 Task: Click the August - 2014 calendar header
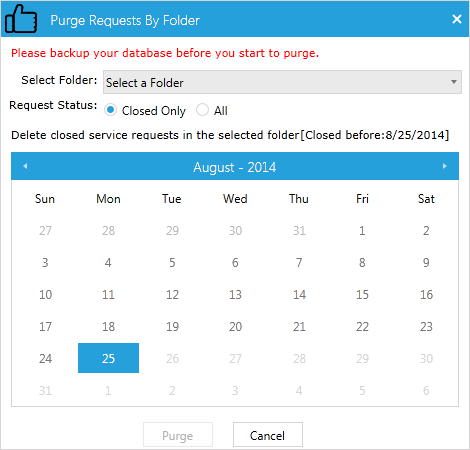(235, 167)
